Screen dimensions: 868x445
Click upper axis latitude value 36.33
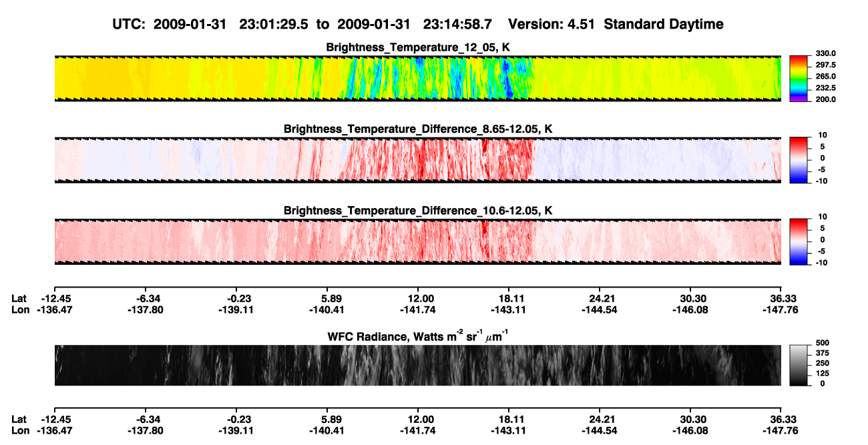(x=781, y=298)
